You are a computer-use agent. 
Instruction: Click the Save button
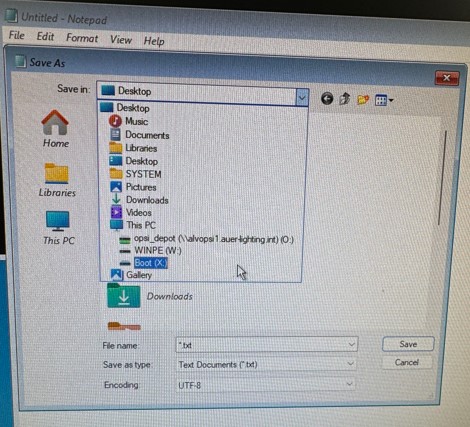pyautogui.click(x=408, y=344)
